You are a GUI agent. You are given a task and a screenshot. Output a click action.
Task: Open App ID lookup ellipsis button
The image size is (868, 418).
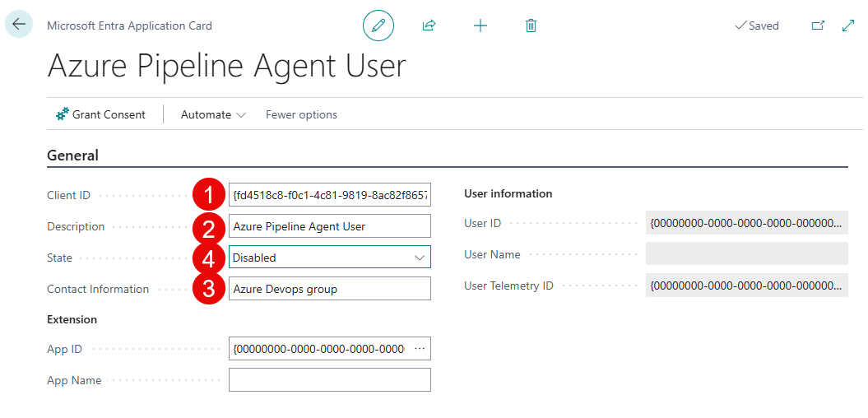coord(420,348)
